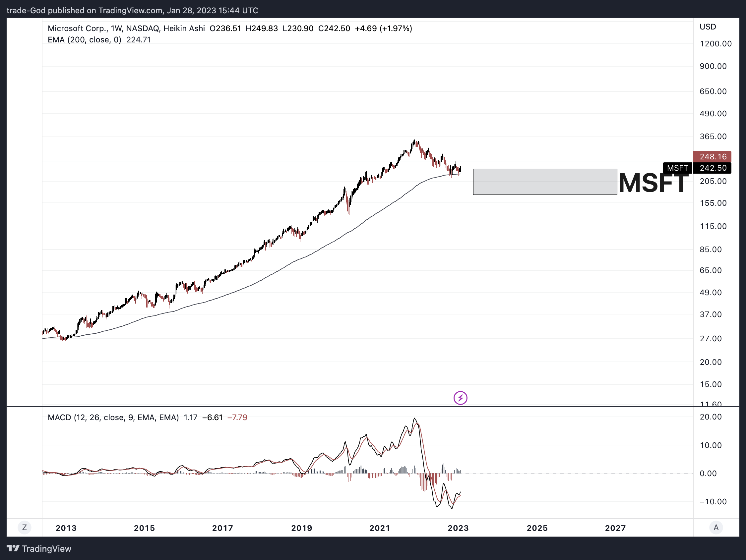746x560 pixels.
Task: Click the 1200.00 price axis label
Action: 715,43
